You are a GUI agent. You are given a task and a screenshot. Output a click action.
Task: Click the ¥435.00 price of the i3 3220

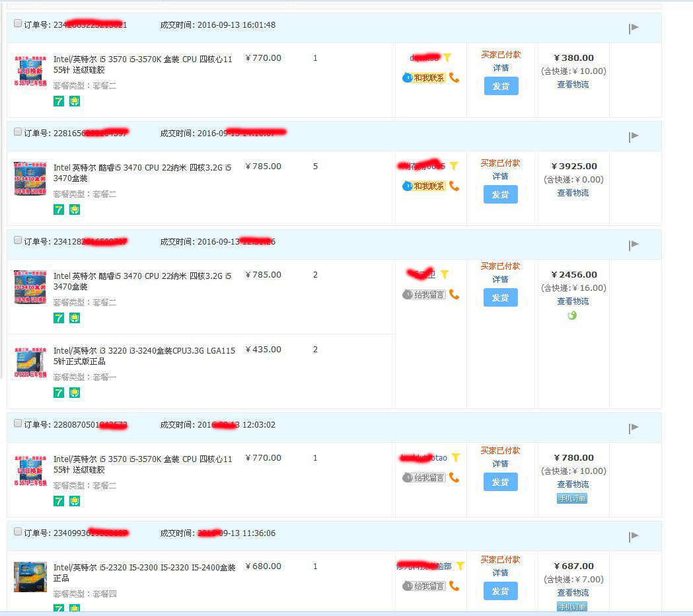264,350
